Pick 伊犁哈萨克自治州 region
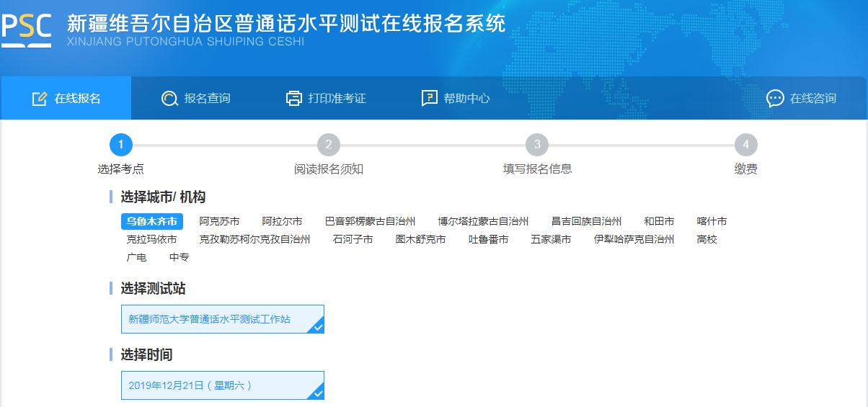This screenshot has height=407, width=868. tap(634, 239)
